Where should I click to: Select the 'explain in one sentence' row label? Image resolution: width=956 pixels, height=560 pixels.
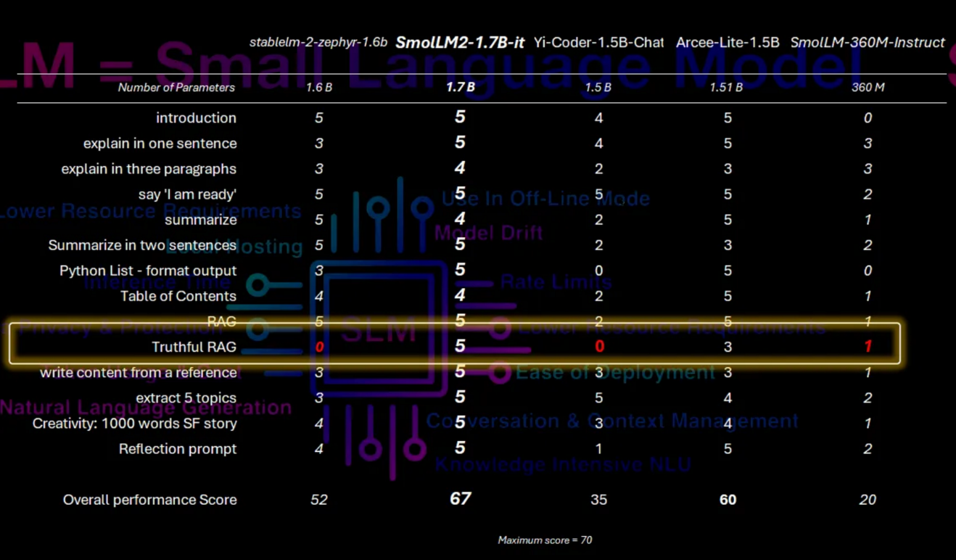tap(160, 144)
